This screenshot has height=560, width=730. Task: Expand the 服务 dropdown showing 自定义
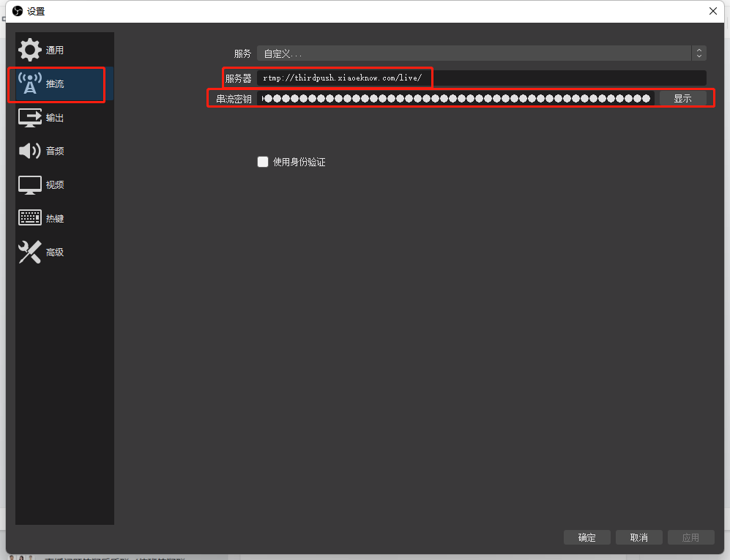(x=473, y=53)
